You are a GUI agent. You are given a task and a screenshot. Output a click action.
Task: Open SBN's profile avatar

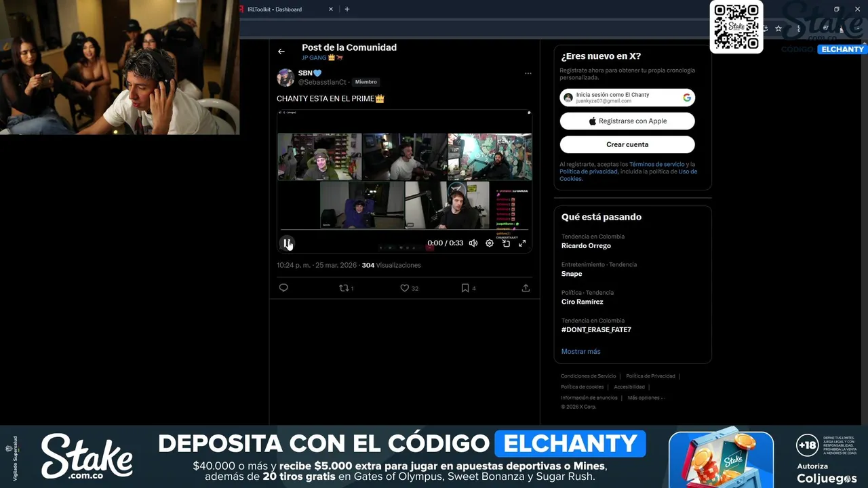pyautogui.click(x=285, y=77)
